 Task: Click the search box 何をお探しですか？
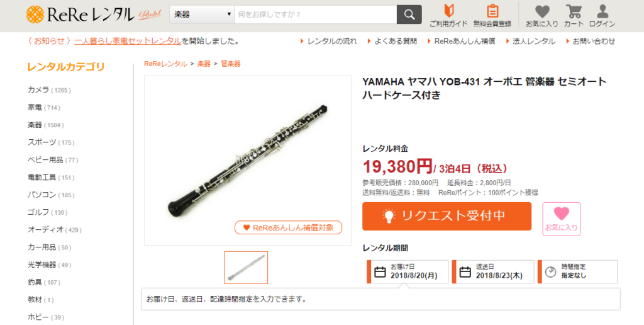tap(316, 14)
